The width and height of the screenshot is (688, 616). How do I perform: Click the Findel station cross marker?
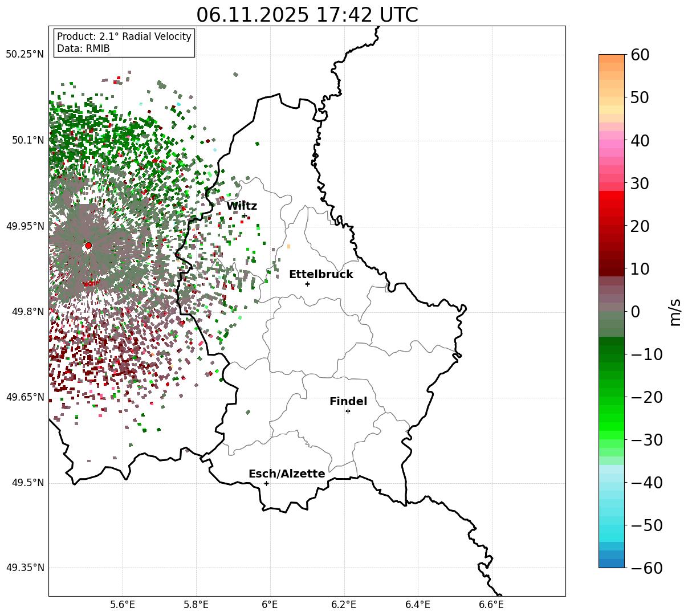(x=348, y=411)
